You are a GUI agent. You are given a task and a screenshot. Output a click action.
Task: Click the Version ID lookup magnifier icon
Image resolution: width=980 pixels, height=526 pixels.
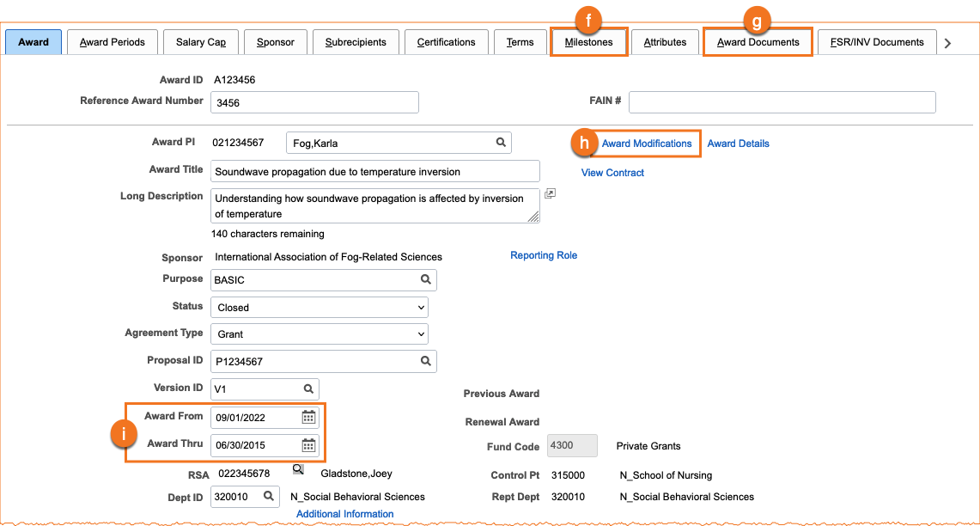tap(308, 388)
